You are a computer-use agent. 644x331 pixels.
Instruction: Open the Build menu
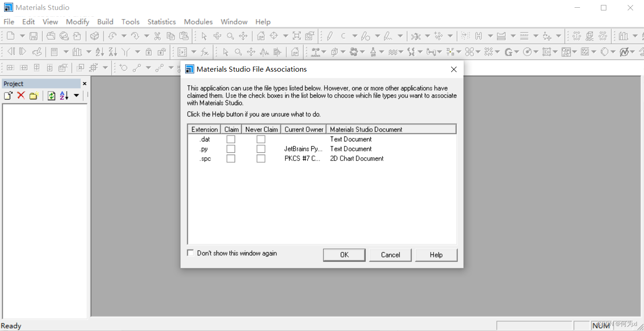click(105, 22)
